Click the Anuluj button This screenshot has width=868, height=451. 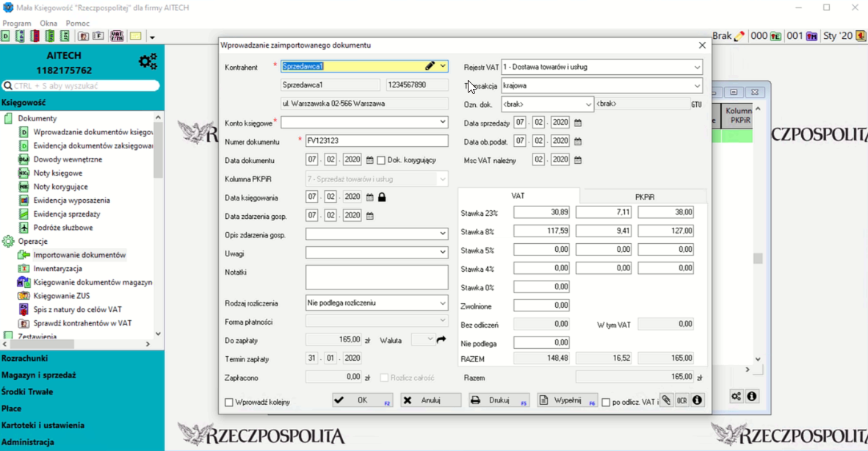(431, 400)
